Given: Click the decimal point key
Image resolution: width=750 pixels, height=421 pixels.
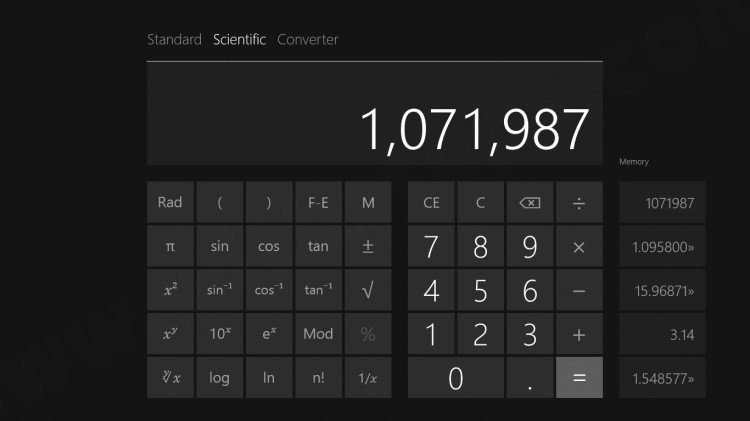Looking at the screenshot, I should tap(530, 377).
